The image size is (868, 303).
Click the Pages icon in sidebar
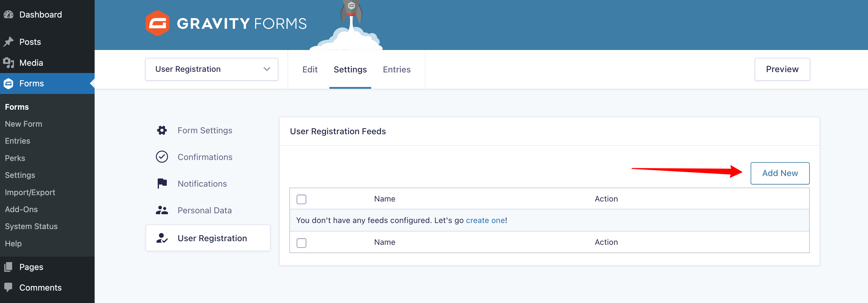click(x=8, y=267)
